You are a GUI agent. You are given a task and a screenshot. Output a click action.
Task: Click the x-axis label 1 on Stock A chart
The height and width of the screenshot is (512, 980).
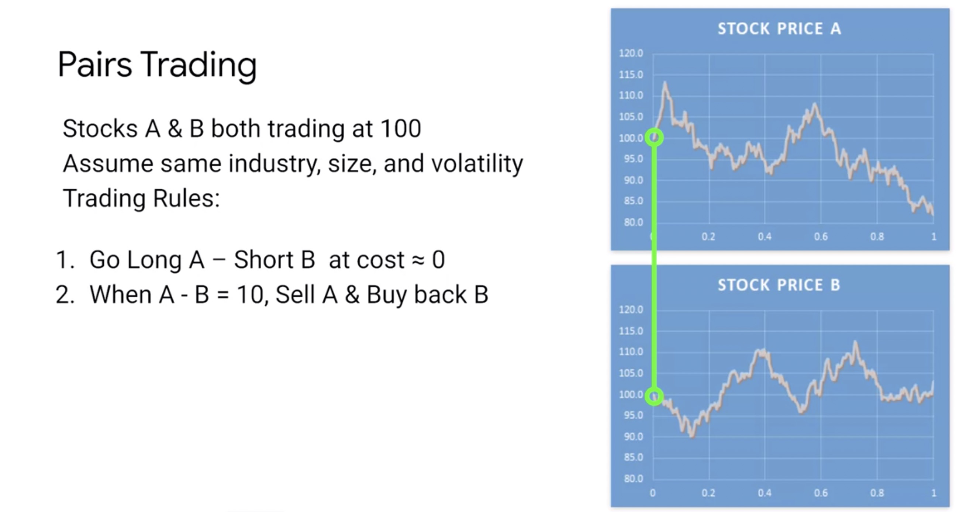point(933,237)
